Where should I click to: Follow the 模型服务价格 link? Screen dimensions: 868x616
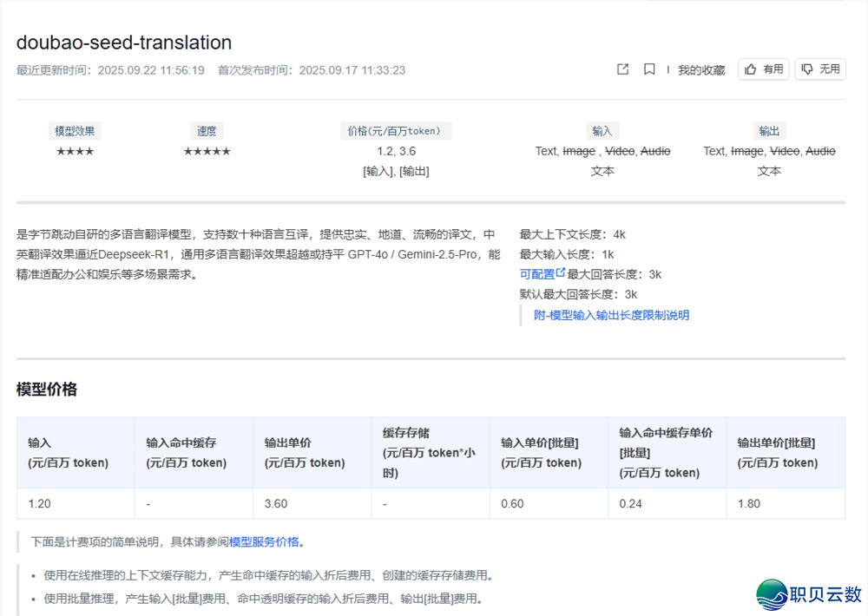264,541
